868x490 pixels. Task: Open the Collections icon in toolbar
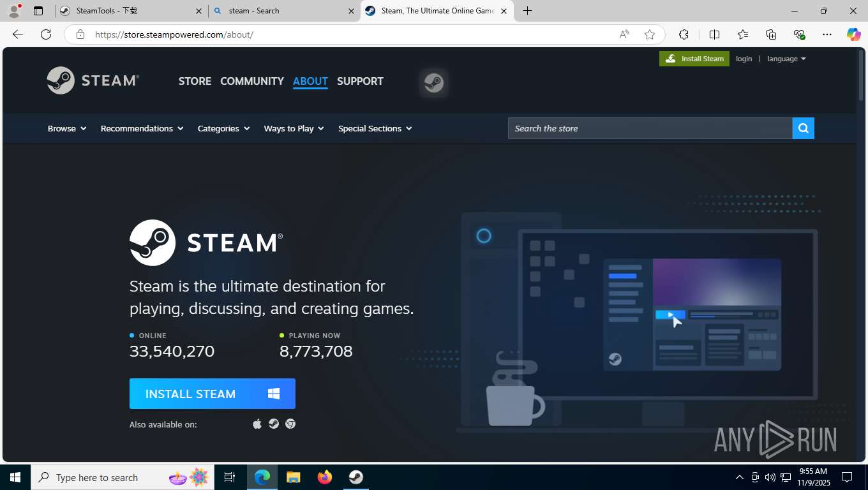pos(771,34)
